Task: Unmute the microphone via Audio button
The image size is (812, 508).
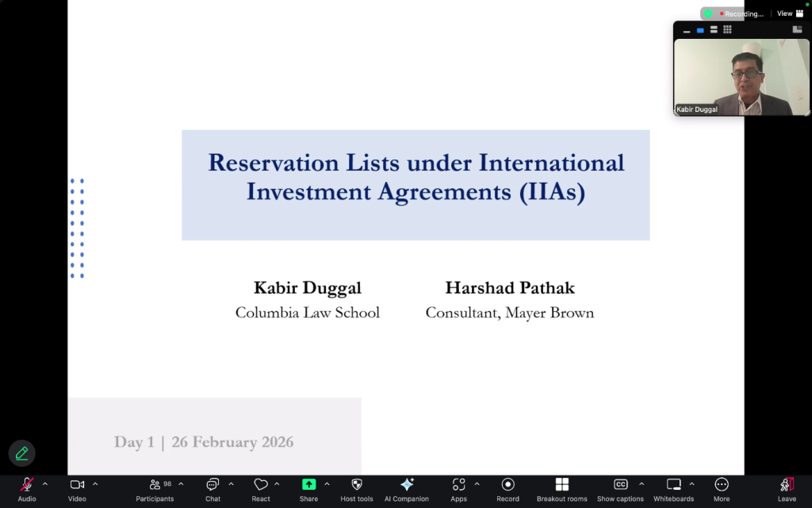Action: tap(27, 485)
